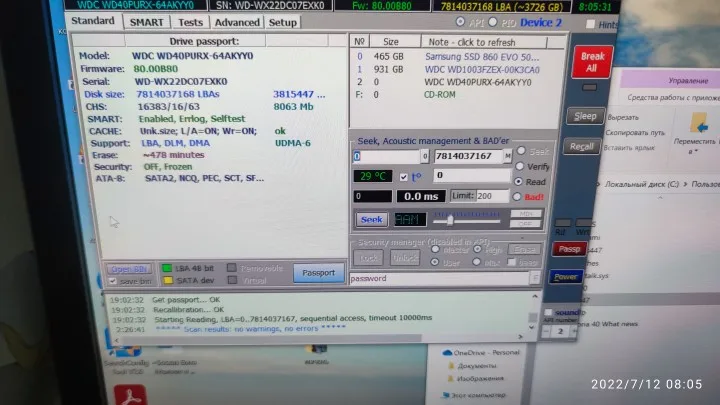Toggle the temperature monitoring checkbox
The image size is (720, 405).
[x=404, y=177]
